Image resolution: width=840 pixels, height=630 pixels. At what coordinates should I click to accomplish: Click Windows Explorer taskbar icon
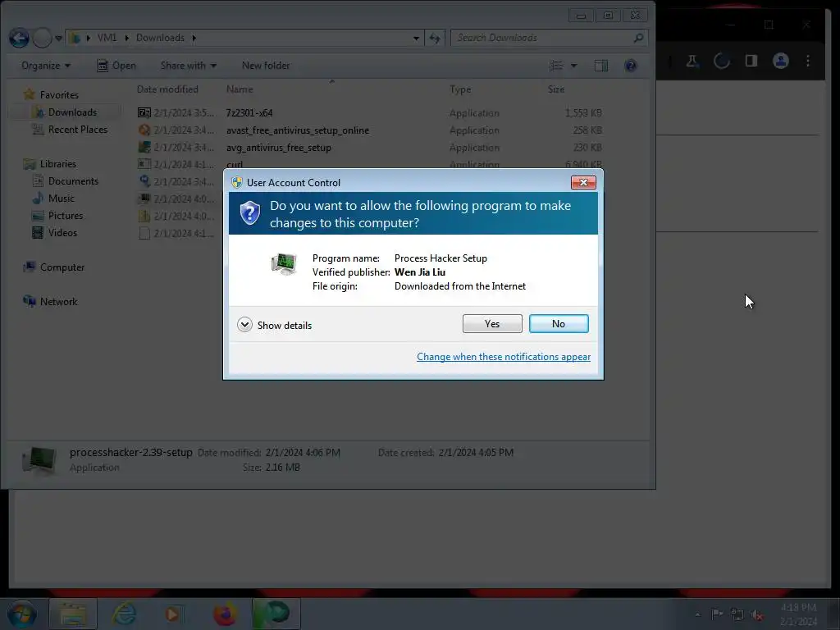click(x=73, y=614)
